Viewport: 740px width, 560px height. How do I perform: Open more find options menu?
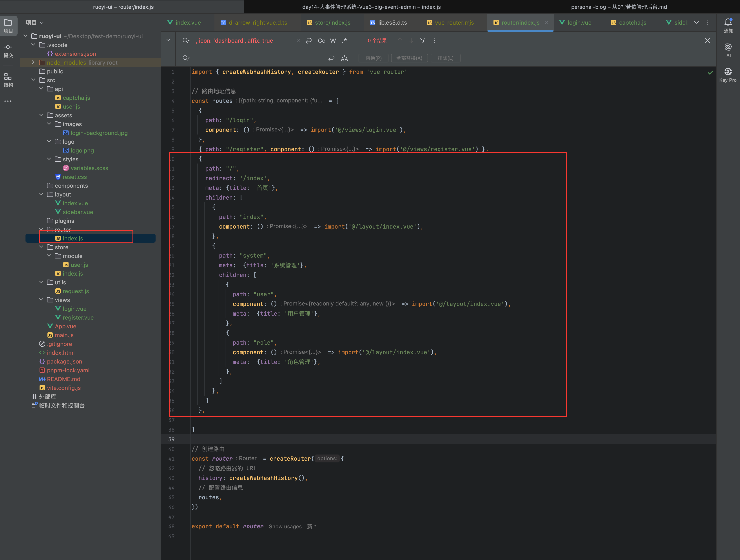point(434,40)
